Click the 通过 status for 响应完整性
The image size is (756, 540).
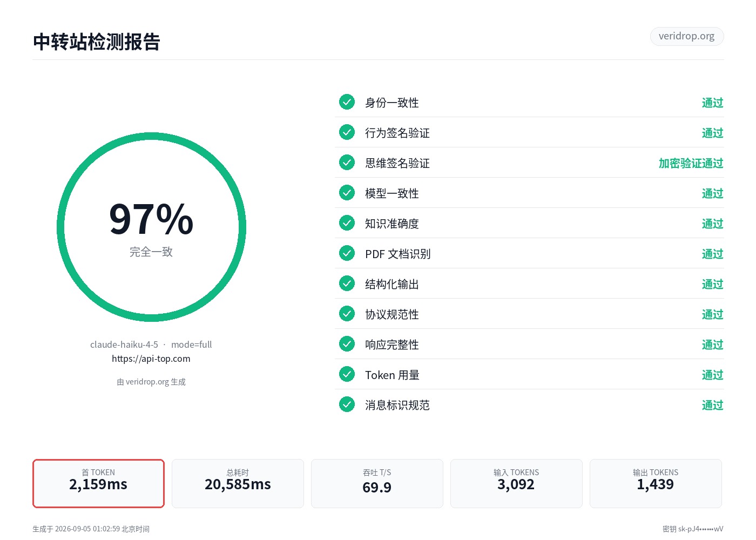(x=712, y=345)
